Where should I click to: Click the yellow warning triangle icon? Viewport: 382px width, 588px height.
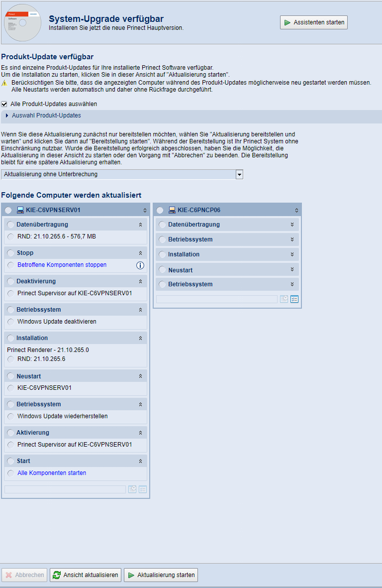click(4, 83)
